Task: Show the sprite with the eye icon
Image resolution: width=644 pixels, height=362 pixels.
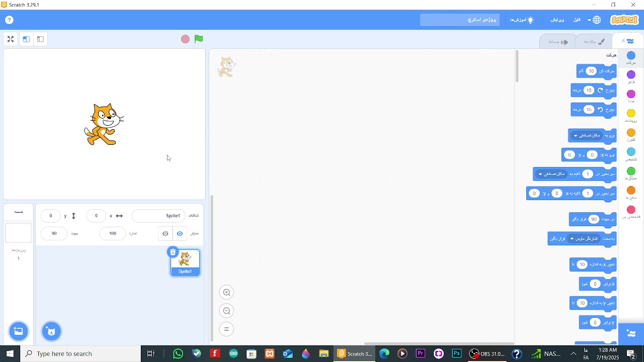Action: (180, 233)
